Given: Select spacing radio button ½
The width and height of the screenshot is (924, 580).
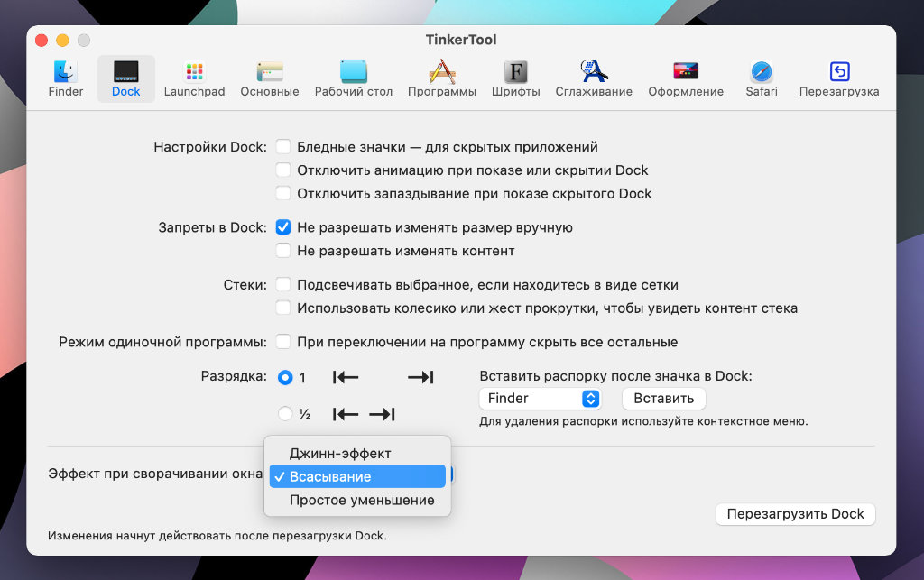Looking at the screenshot, I should (285, 414).
